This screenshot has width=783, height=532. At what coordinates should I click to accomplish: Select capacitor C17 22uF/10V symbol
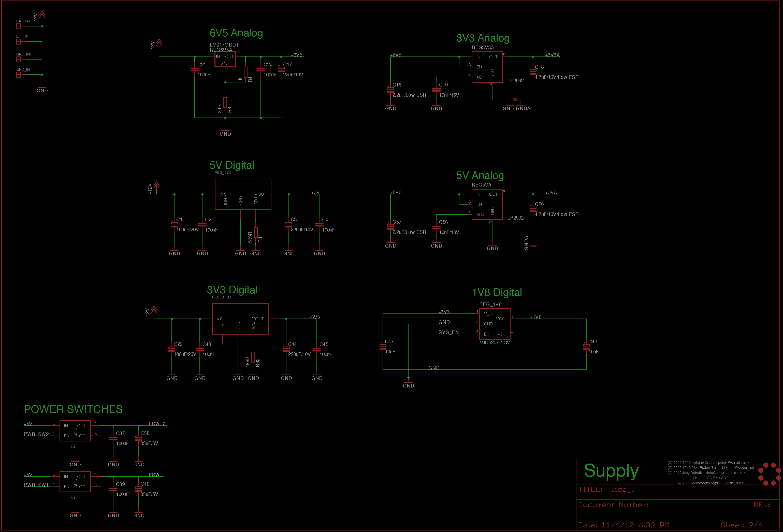coord(281,69)
